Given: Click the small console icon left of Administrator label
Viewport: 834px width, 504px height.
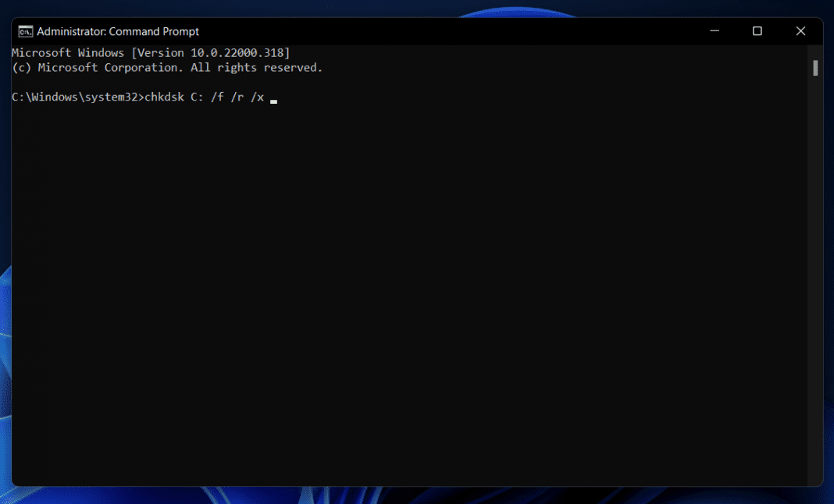Looking at the screenshot, I should pos(24,31).
